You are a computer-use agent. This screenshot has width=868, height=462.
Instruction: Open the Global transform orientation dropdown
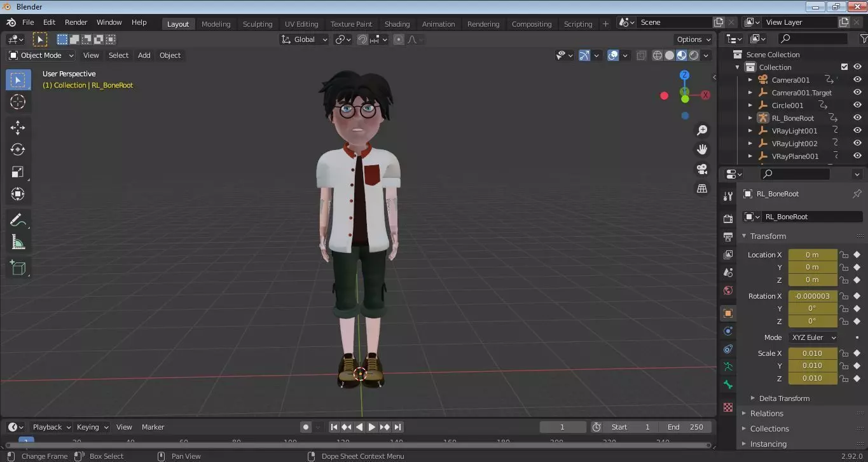pos(305,39)
